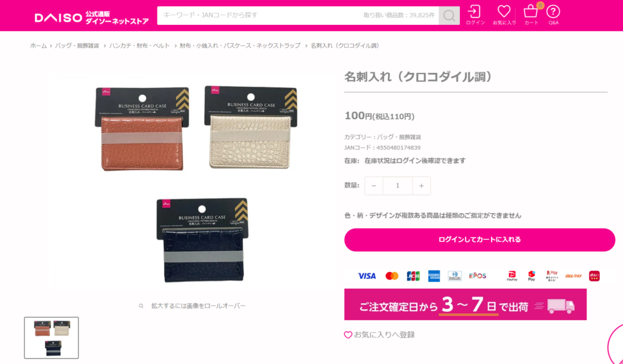Click ログインしてカートに入れる button
The image size is (623, 364).
pyautogui.click(x=479, y=240)
